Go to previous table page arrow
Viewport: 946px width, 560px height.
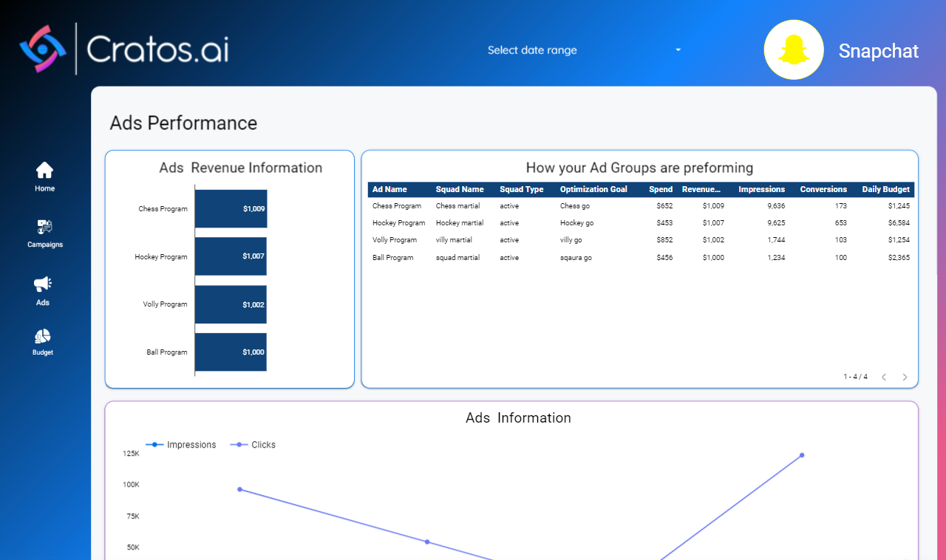[884, 377]
